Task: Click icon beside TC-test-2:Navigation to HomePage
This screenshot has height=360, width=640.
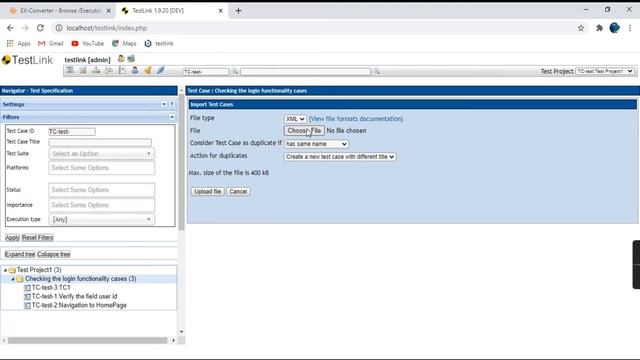Action: (27, 305)
